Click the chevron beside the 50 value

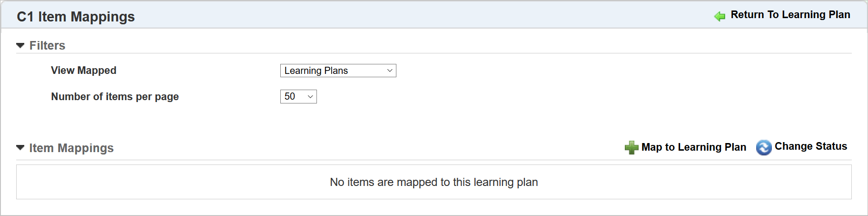[x=310, y=96]
